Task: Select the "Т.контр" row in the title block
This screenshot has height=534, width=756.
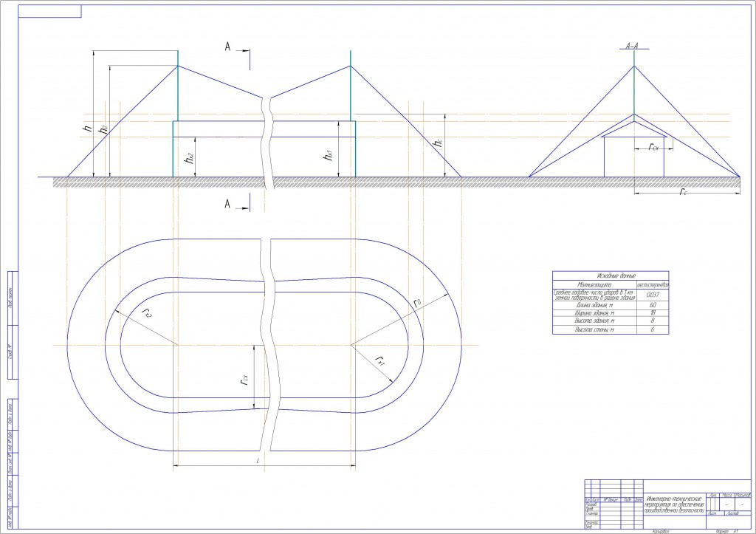Action: [591, 513]
